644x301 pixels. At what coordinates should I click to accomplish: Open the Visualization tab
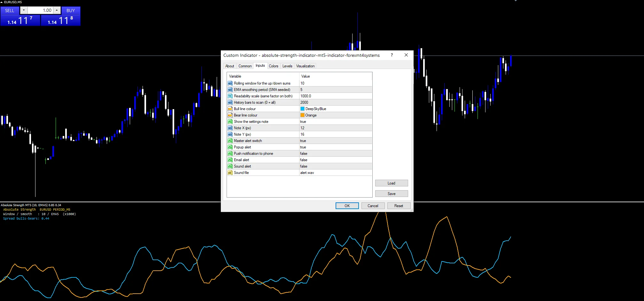point(305,66)
